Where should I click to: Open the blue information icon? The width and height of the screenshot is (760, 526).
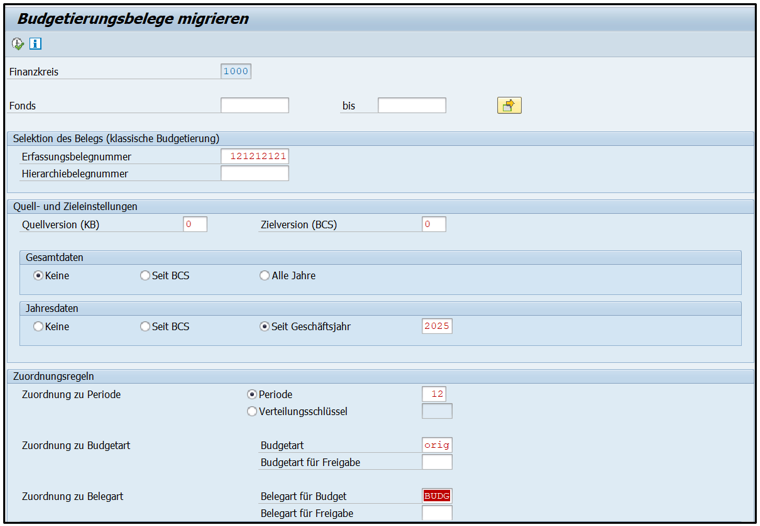tap(36, 44)
